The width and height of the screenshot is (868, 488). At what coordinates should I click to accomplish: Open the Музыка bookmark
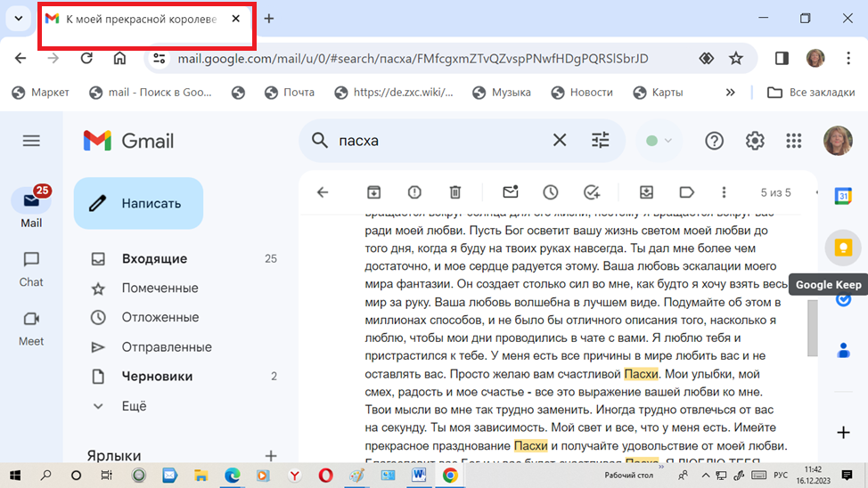[502, 93]
